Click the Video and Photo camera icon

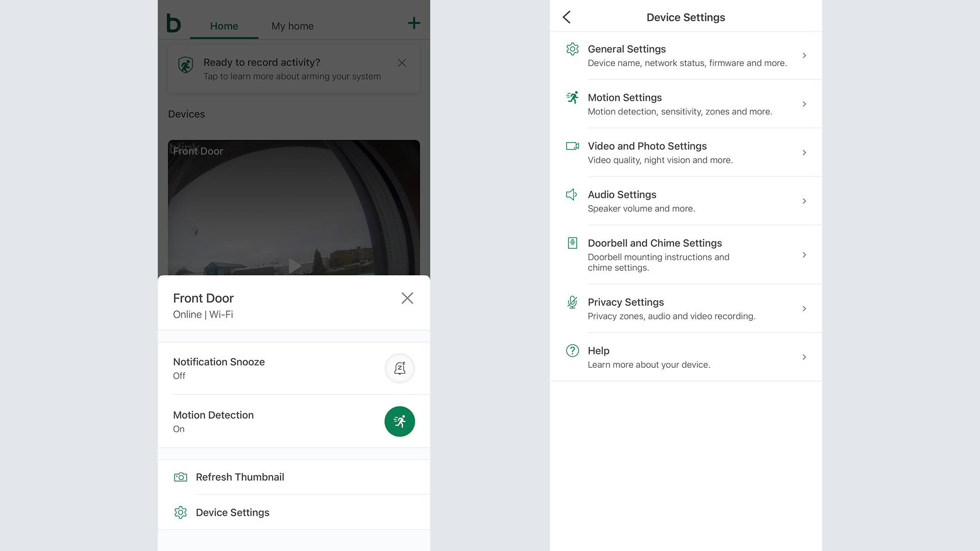coord(572,146)
